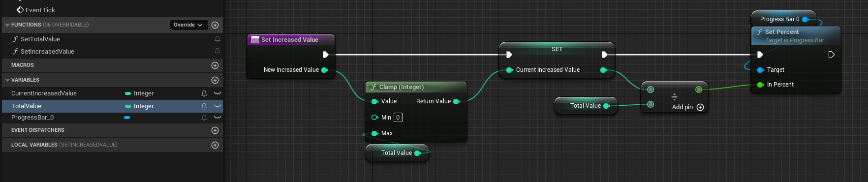868x182 pixels.
Task: Click Set Percent exec output pin
Action: tap(831, 55)
